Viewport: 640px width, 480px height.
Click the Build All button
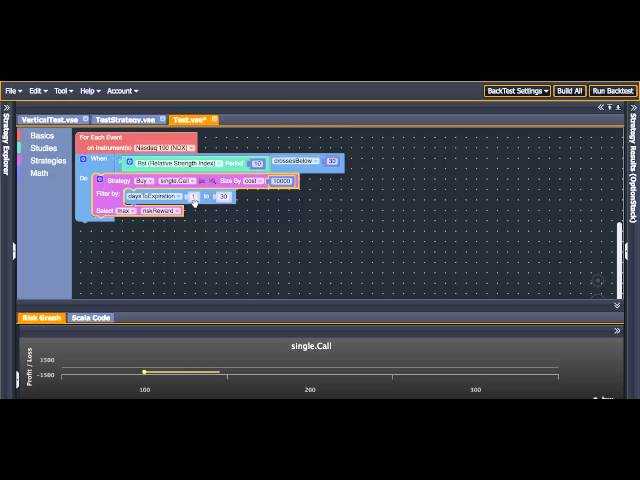(569, 91)
